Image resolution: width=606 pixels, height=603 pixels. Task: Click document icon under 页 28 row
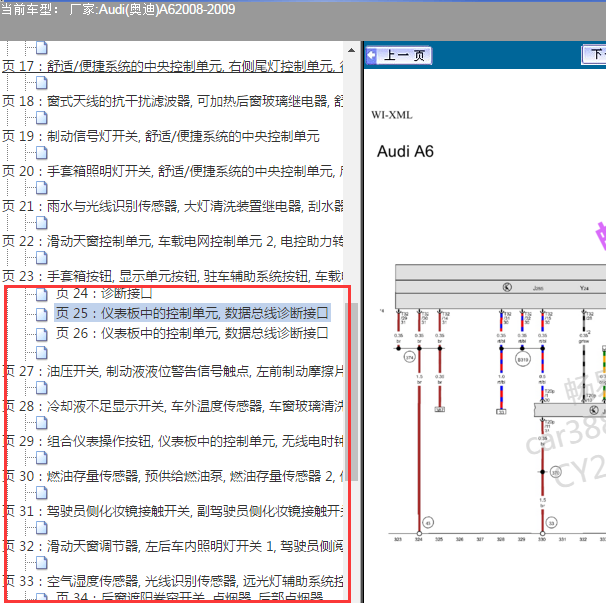pyautogui.click(x=42, y=422)
